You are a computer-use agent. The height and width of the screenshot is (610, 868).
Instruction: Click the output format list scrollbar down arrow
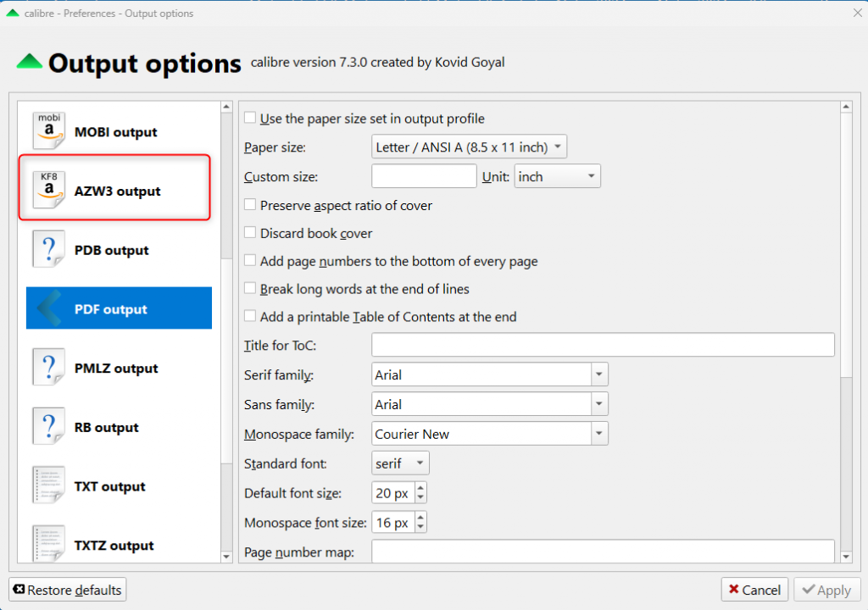[226, 556]
